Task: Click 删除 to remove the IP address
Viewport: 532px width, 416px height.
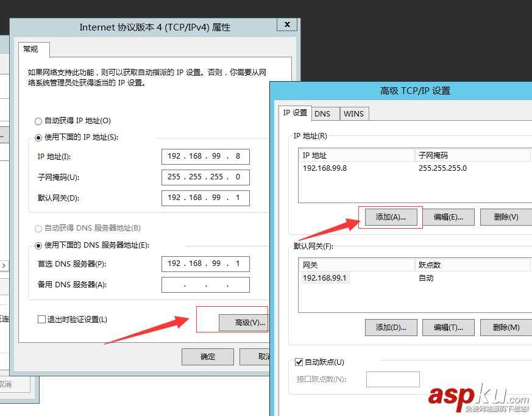Action: tap(508, 217)
